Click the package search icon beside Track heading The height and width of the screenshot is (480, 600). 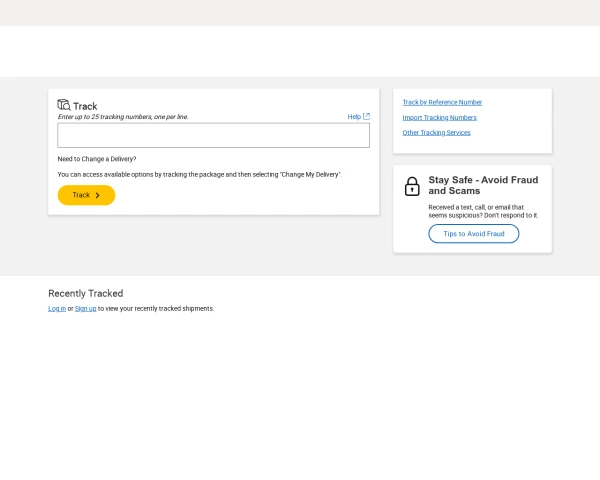pos(64,105)
